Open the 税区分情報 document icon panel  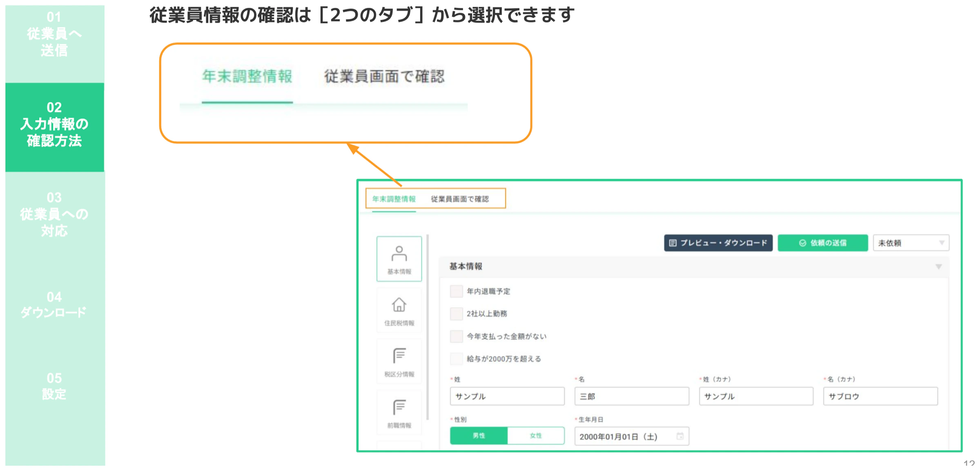click(399, 362)
